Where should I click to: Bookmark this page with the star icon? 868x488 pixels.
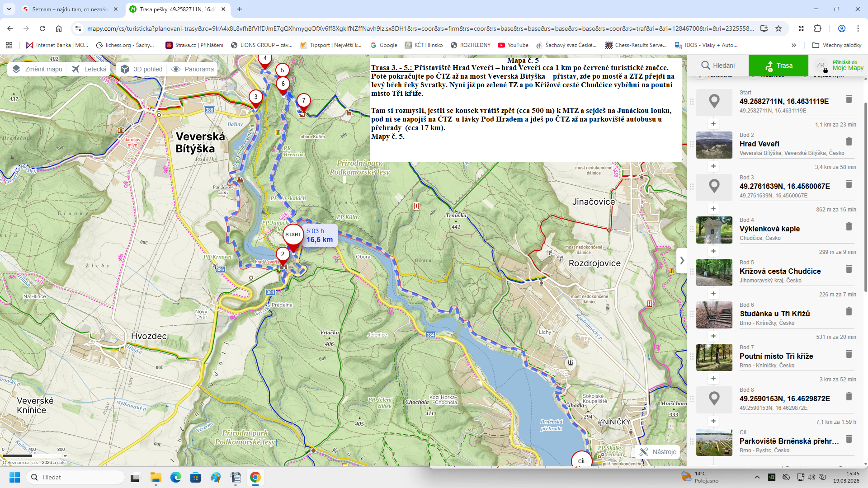click(778, 28)
